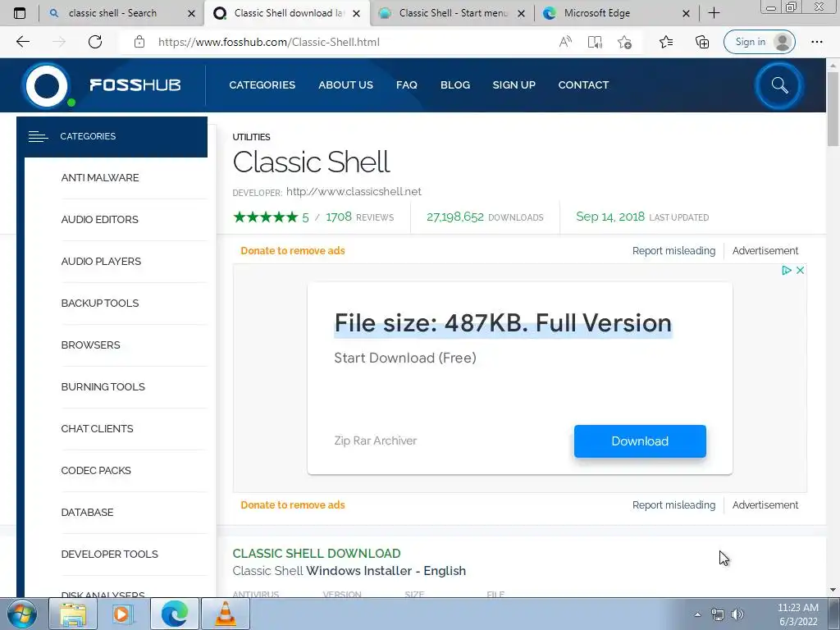
Task: Open Edge Settings and more menu
Action: [816, 42]
